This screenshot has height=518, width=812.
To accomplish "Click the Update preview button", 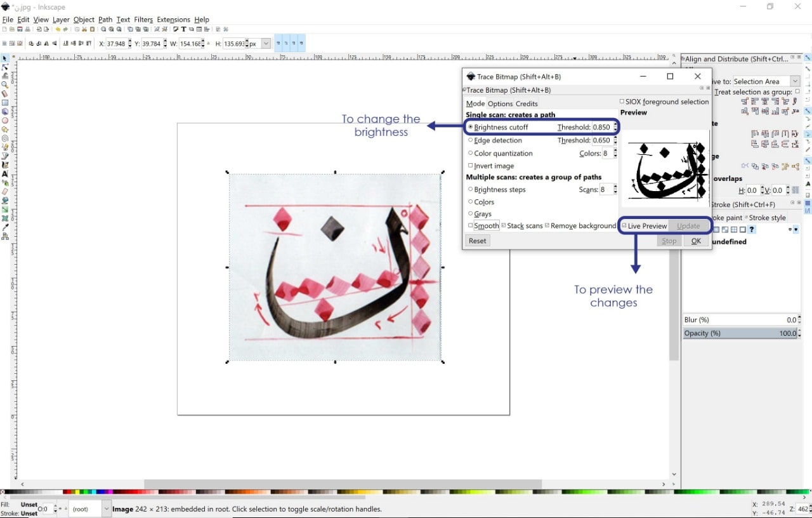I will [688, 225].
